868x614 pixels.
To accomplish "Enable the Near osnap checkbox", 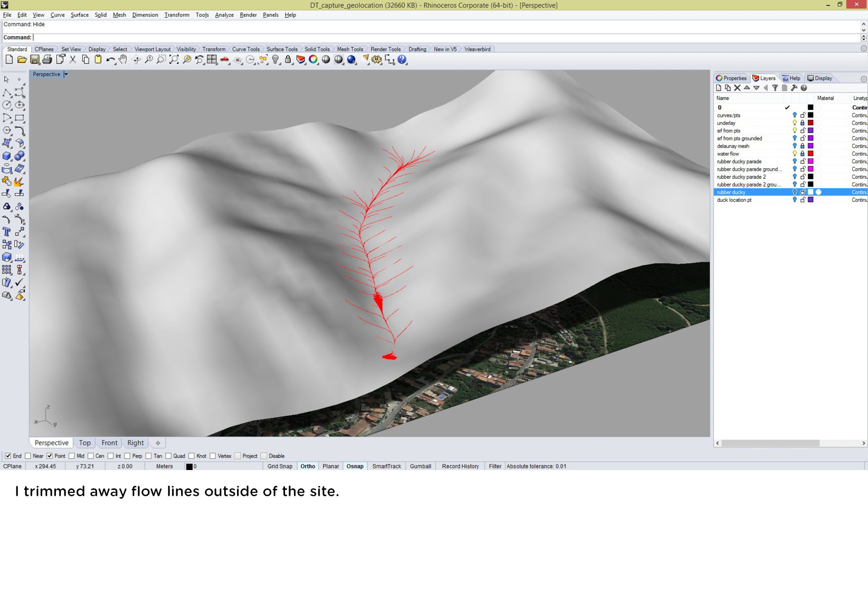I will (28, 456).
